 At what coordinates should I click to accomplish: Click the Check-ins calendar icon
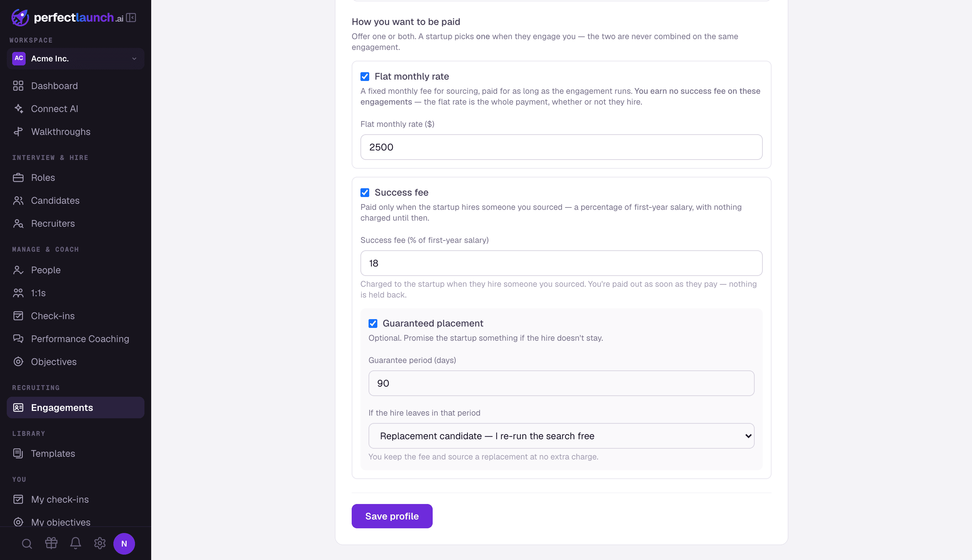tap(18, 316)
